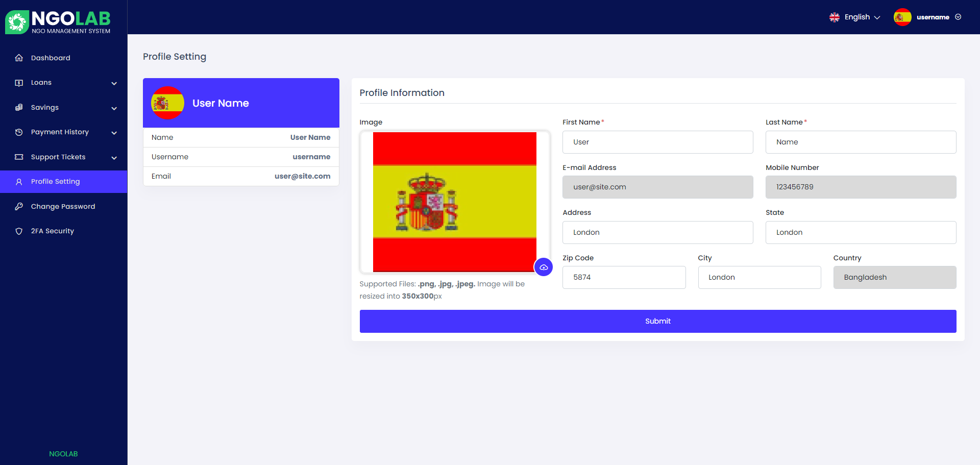
Task: Click the avatar on the User Name card
Action: 167,103
